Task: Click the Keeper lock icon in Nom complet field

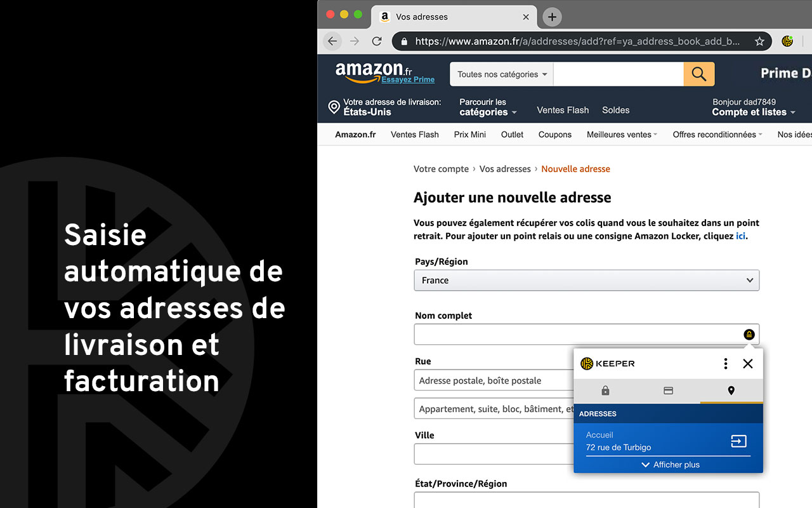Action: (x=749, y=335)
